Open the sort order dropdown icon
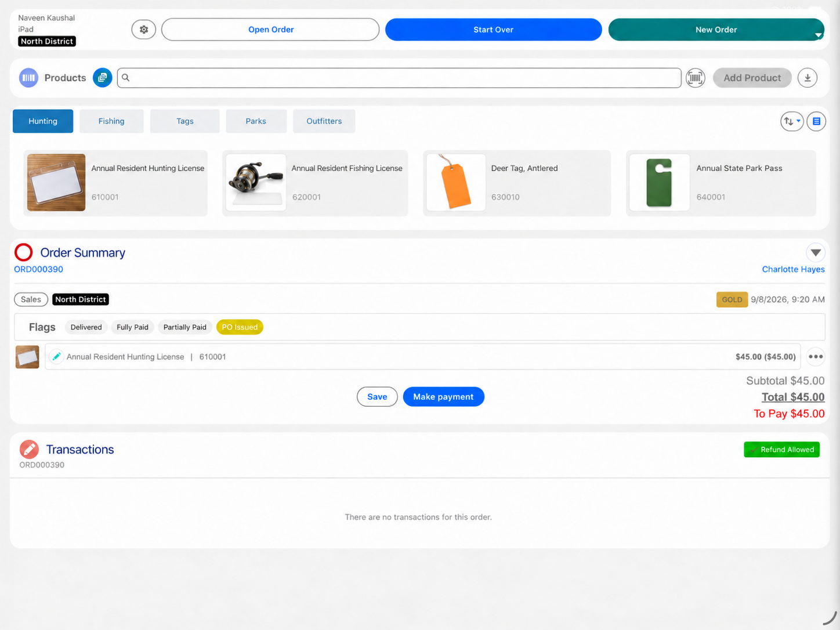The width and height of the screenshot is (840, 630). pos(792,121)
